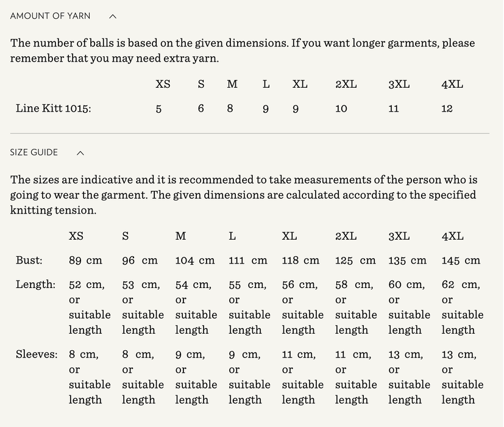Viewport: 504px width, 427px height.
Task: Collapse the Size Guide chevron
Action: coord(80,153)
